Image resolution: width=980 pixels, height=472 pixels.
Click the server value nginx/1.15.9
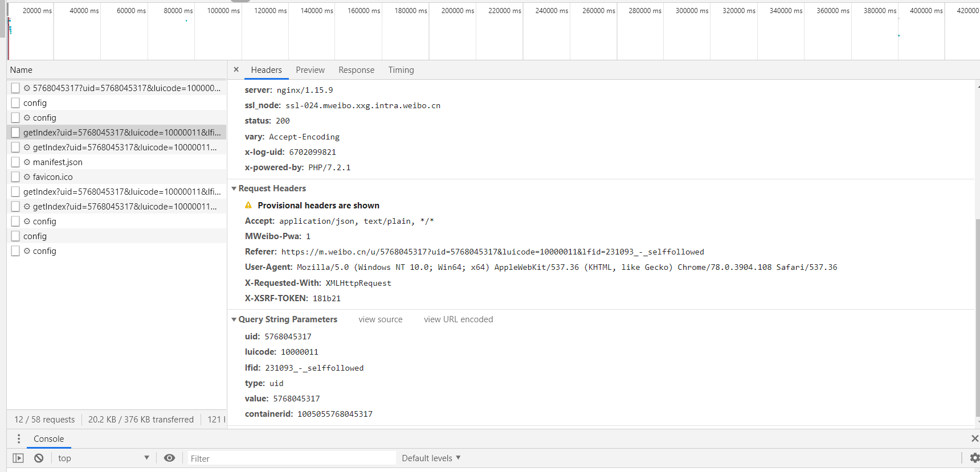click(x=305, y=90)
